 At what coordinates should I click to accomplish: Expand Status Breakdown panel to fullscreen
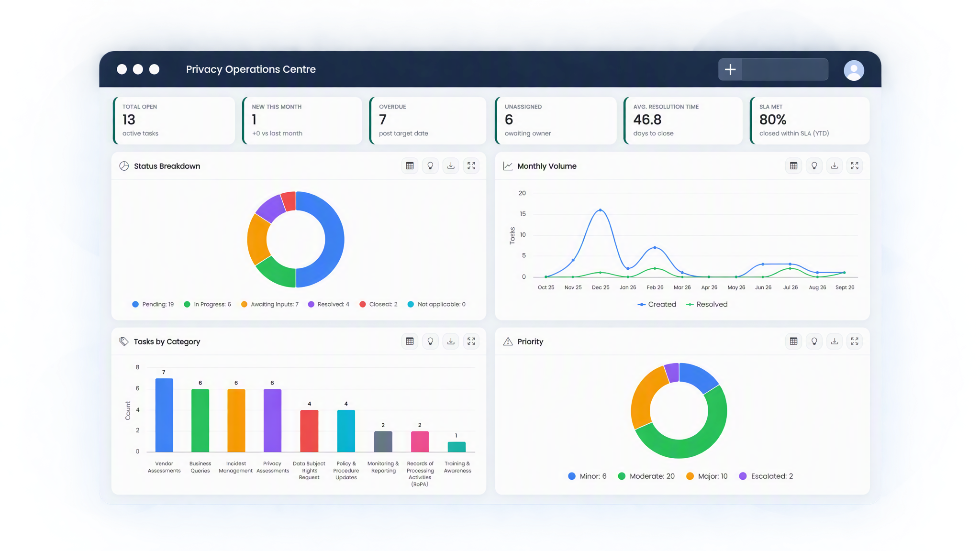pyautogui.click(x=471, y=165)
